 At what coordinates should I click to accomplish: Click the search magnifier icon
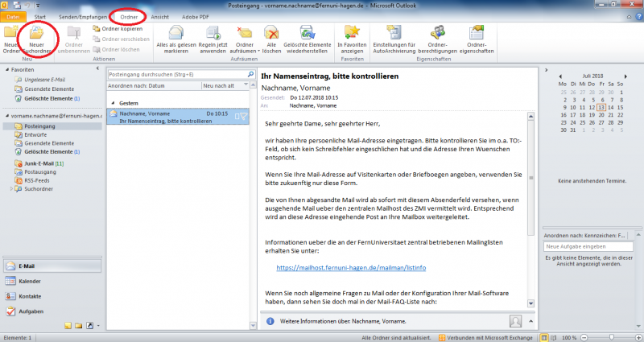pyautogui.click(x=250, y=74)
